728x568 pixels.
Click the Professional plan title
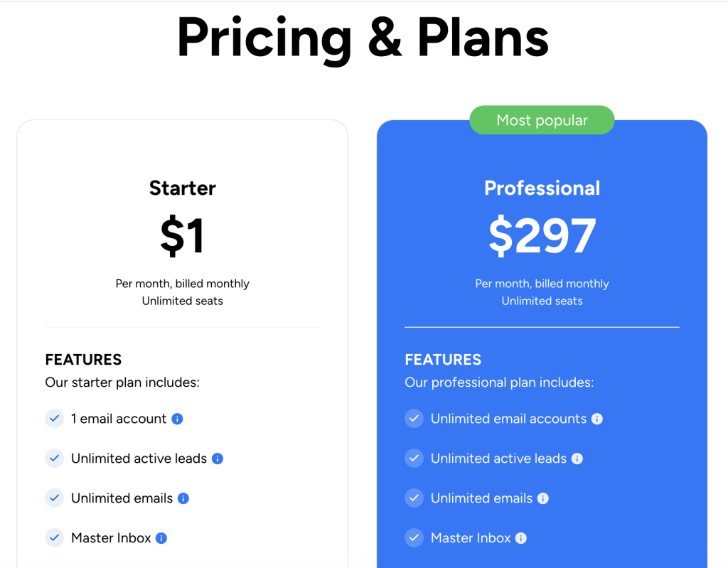(542, 188)
